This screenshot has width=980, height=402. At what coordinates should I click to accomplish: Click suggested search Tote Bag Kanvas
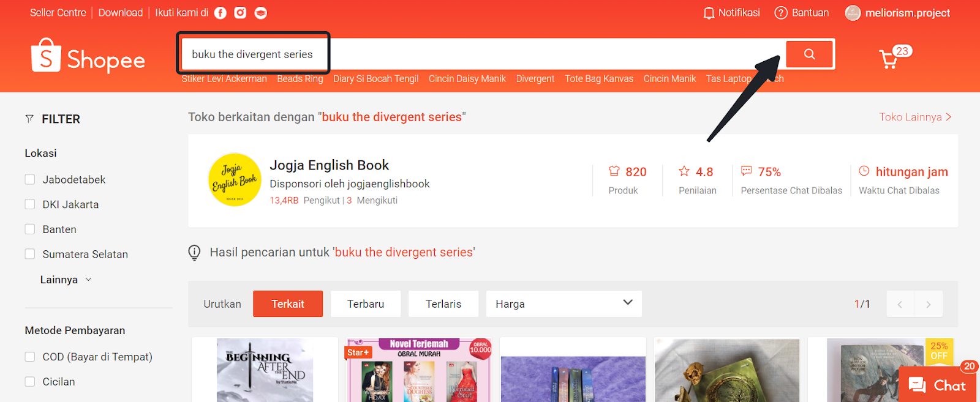(599, 79)
